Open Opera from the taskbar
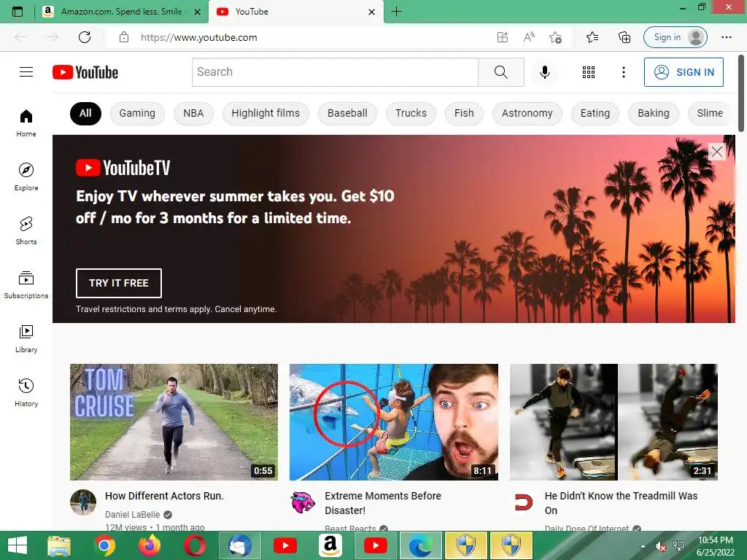This screenshot has width=747, height=560. click(x=195, y=545)
